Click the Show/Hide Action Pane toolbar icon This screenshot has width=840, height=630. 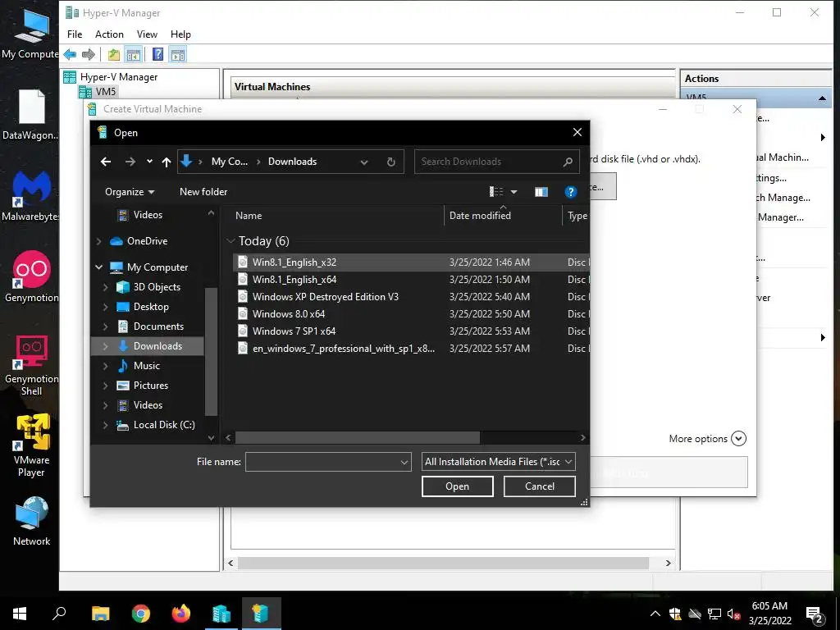[x=178, y=54]
